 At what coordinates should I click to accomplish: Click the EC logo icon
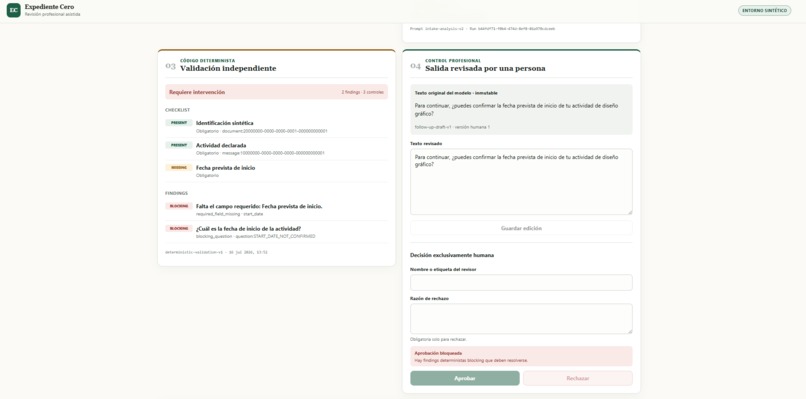(x=13, y=10)
